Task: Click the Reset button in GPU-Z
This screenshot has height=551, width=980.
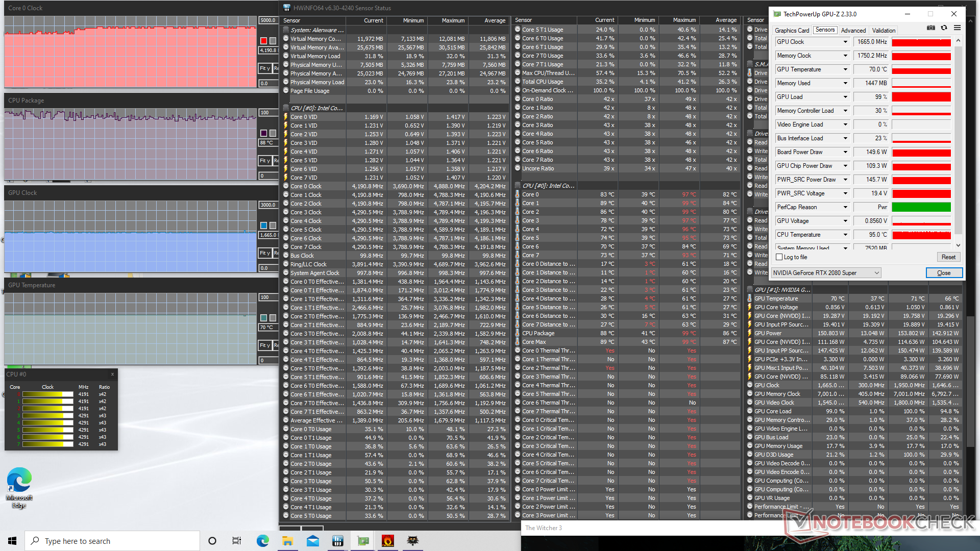Action: tap(948, 257)
